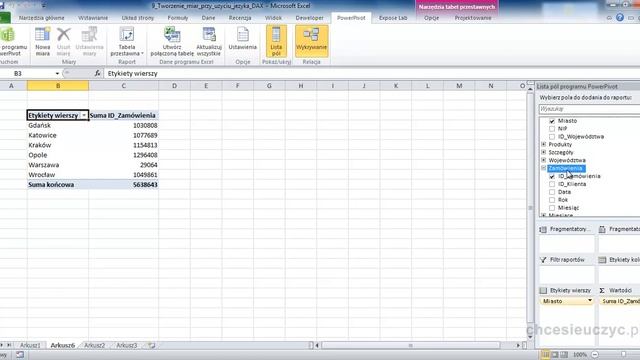Switch to Arkusz2 sheet tab
640x360 pixels.
(x=94, y=345)
